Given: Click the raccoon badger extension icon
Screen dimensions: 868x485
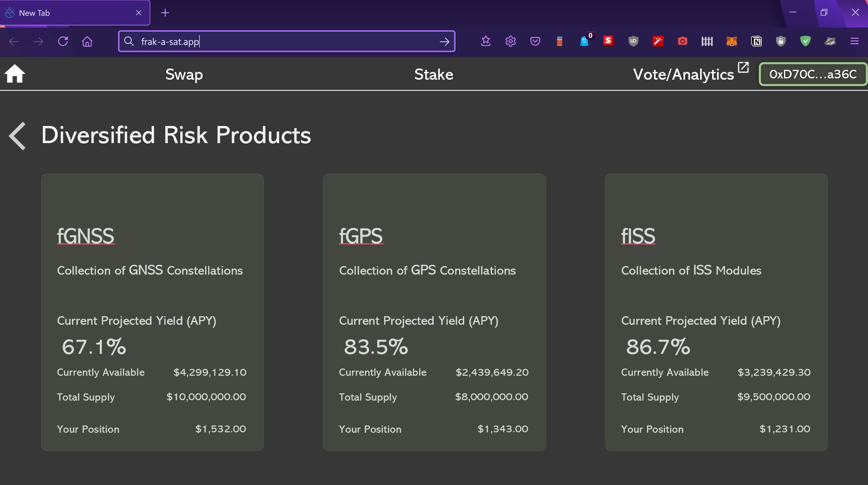Looking at the screenshot, I should coord(830,41).
